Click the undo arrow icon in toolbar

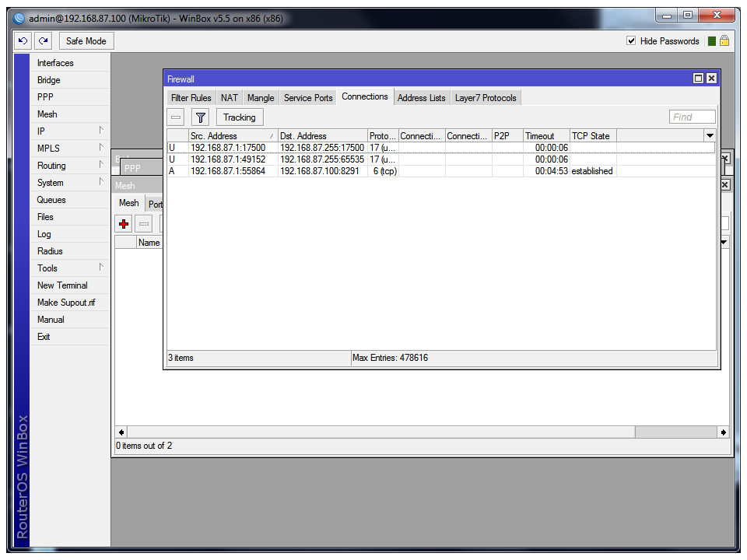coord(23,41)
